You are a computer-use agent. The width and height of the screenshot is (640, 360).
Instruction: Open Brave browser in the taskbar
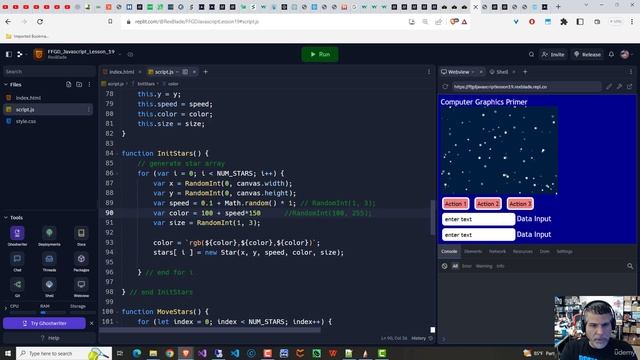(186, 353)
